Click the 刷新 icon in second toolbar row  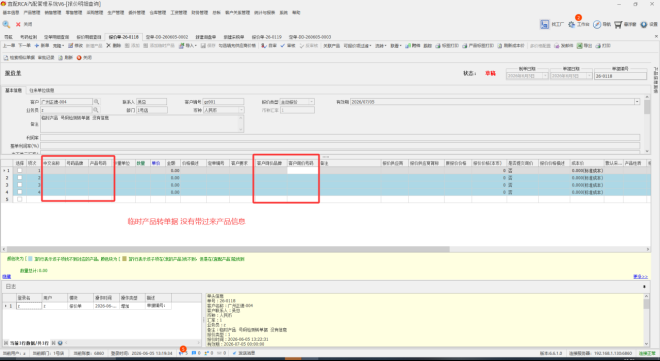[x=61, y=58]
